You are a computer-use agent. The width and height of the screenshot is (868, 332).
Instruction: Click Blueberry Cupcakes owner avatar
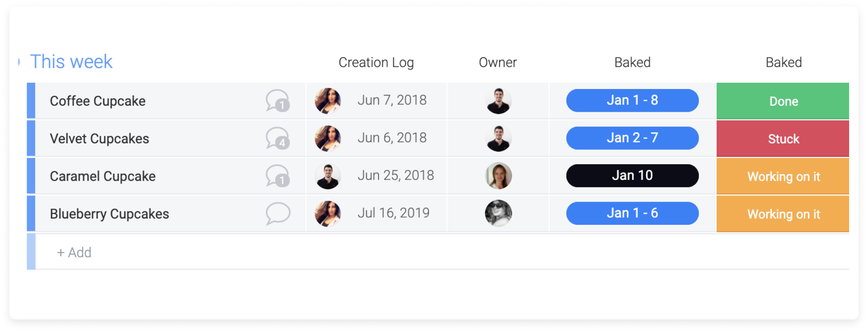498,213
